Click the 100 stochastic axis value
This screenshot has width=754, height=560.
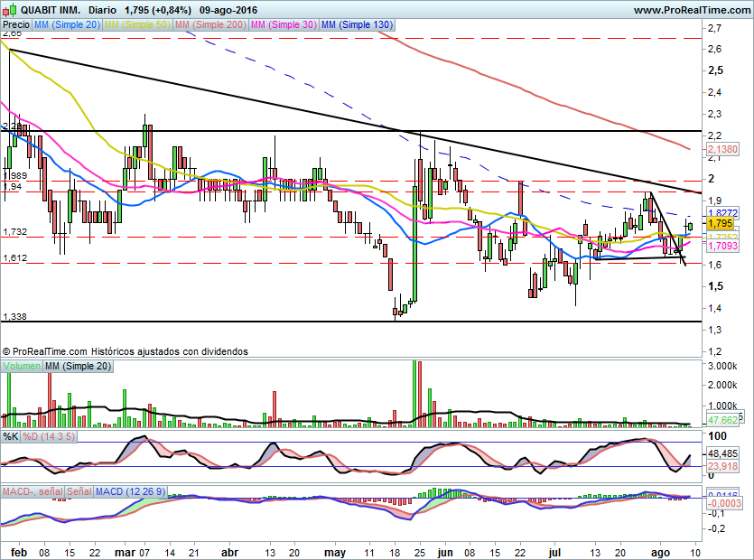(x=718, y=436)
